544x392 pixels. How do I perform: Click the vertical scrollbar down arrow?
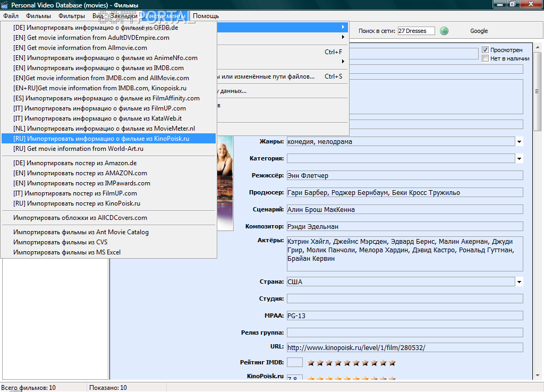coord(538,376)
